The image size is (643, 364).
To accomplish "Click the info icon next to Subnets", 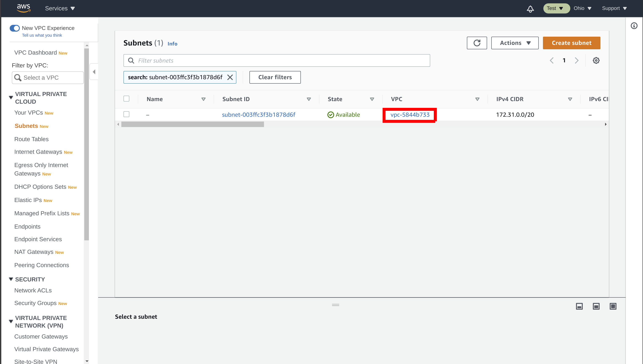I will 172,43.
